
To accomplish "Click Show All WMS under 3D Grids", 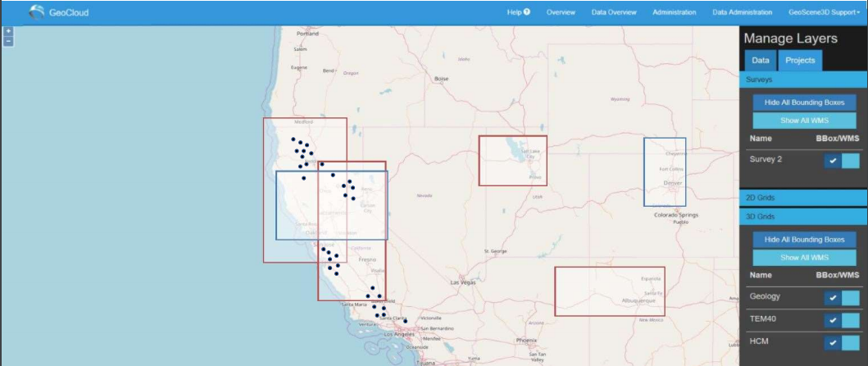I will coord(804,258).
